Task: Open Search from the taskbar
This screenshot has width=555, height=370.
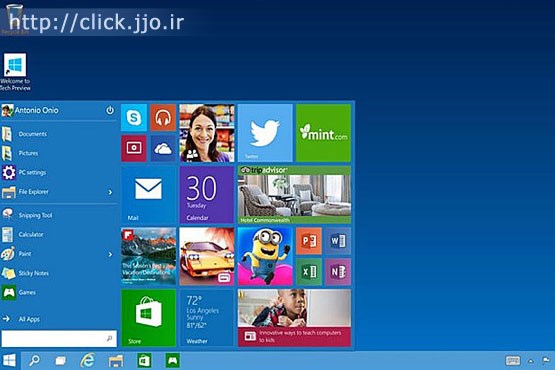Action: [34, 361]
